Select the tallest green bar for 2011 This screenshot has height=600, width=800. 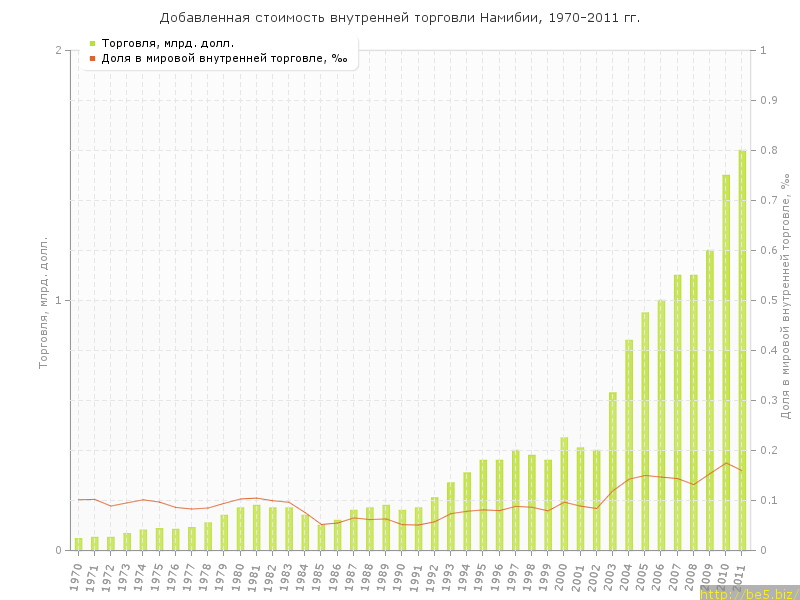pyautogui.click(x=742, y=350)
